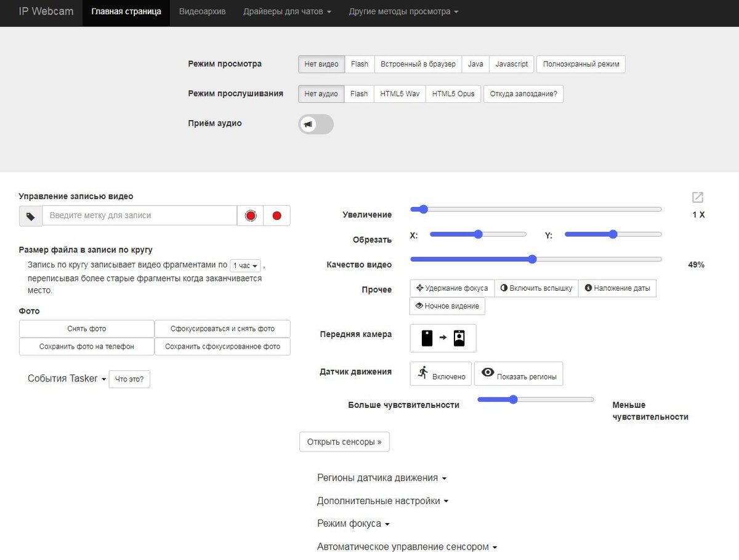This screenshot has width=739, height=560.
Task: Click Откуда запоздание? button
Action: (523, 94)
